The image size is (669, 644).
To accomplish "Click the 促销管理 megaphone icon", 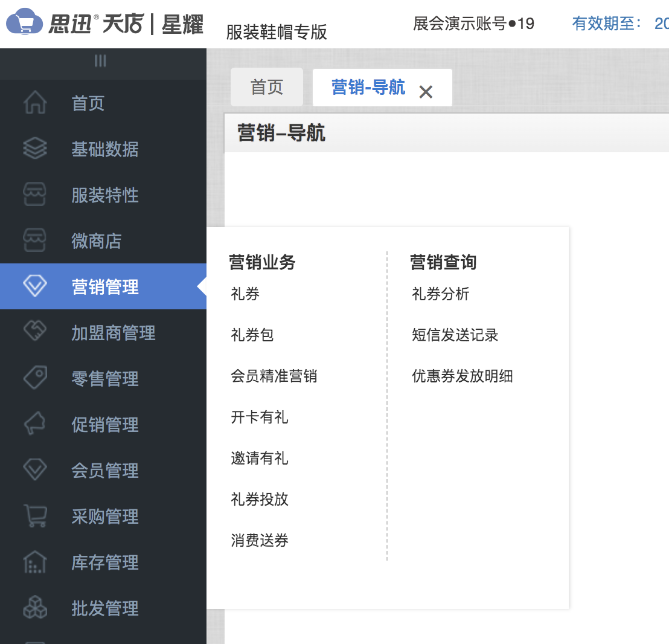I will (x=34, y=424).
